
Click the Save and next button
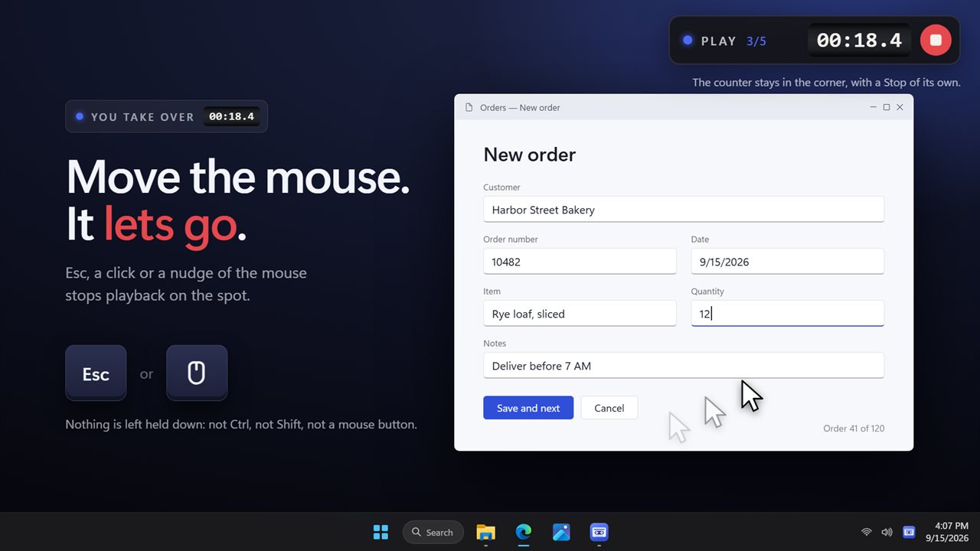pyautogui.click(x=528, y=408)
